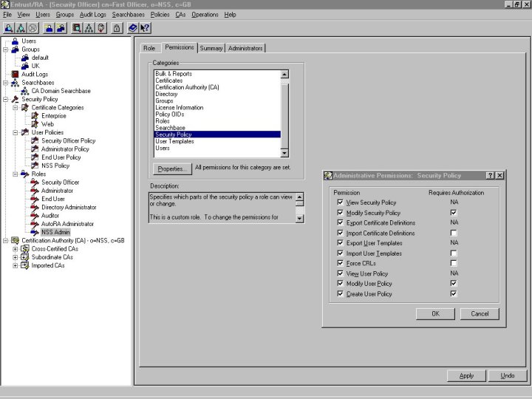This screenshot has height=399, width=532.
Task: Collapse the Searchbases tree node
Action: [x=5, y=83]
